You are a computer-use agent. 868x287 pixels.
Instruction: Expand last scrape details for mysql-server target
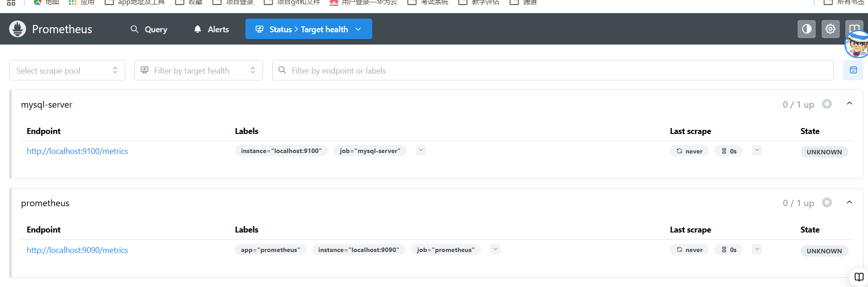[x=757, y=150]
